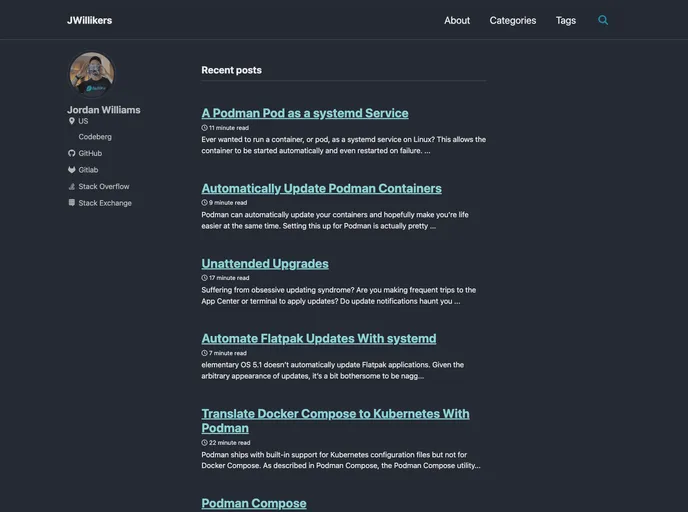Open the Tags page
688x512 pixels.
coord(566,21)
